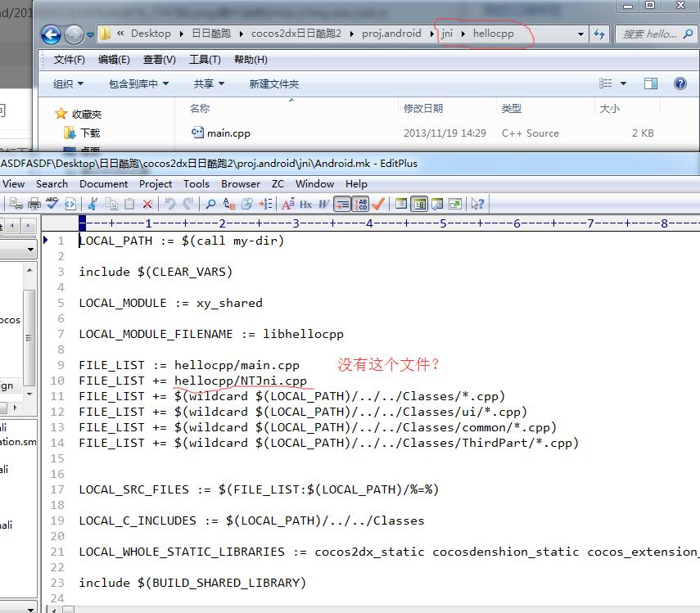Screen dimensions: 700x613
Task: Click the Go to Line numbered-list icon
Action: click(265, 204)
